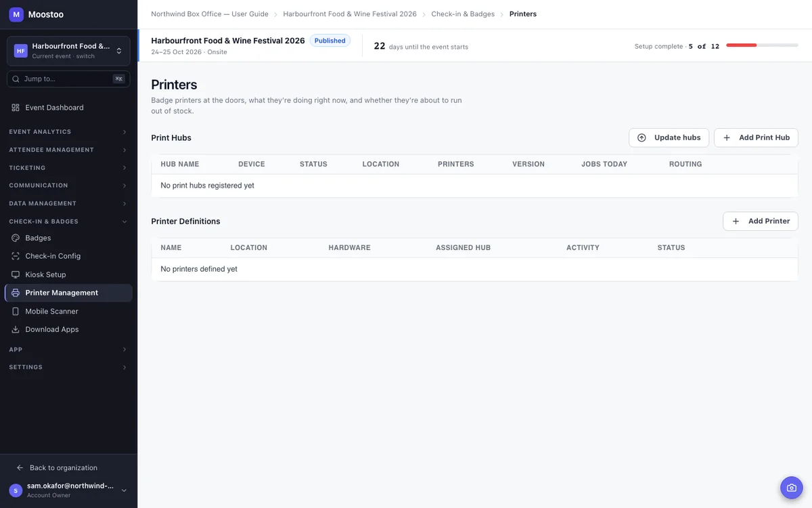Click the VERSION column header
The image size is (812, 508).
pos(528,164)
